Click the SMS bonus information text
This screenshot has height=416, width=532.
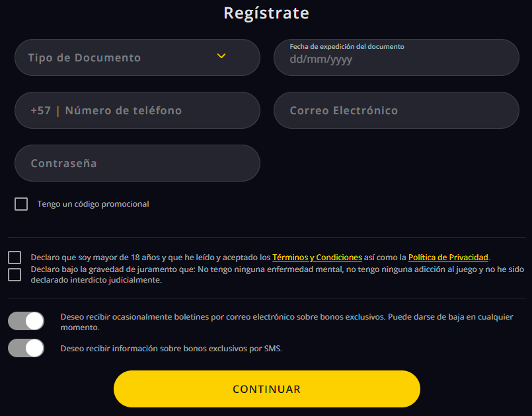(171, 349)
